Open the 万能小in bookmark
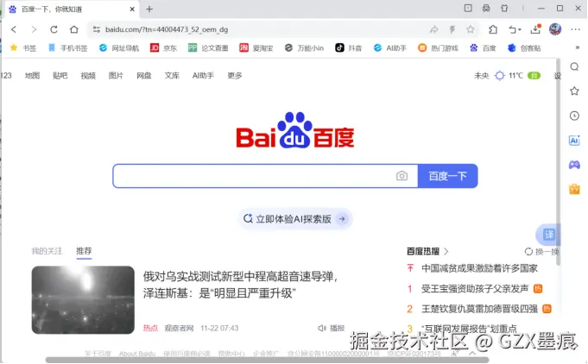The image size is (588, 364). pos(304,48)
